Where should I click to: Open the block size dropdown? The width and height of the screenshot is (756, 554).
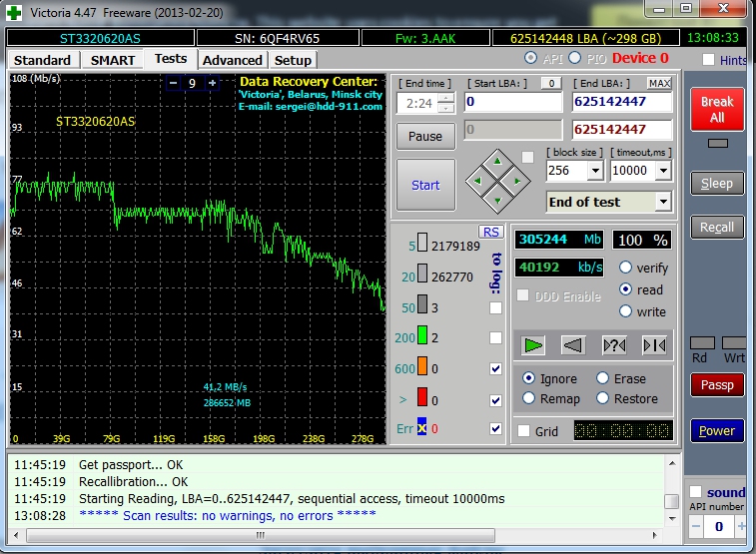(595, 171)
